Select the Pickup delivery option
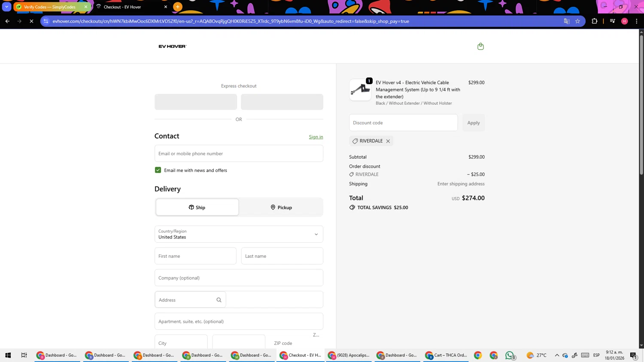This screenshot has height=362, width=644. [x=281, y=208]
